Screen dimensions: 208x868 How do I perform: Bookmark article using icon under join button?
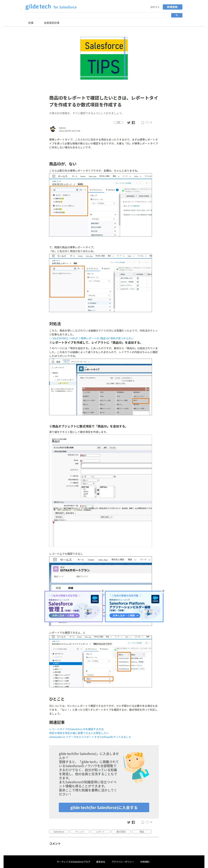(143, 822)
